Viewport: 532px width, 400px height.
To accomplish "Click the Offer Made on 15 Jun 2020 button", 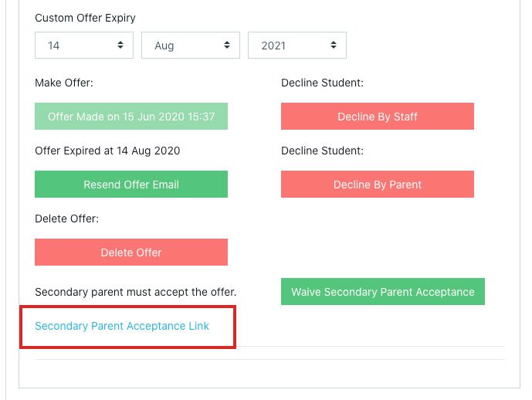I will point(131,117).
